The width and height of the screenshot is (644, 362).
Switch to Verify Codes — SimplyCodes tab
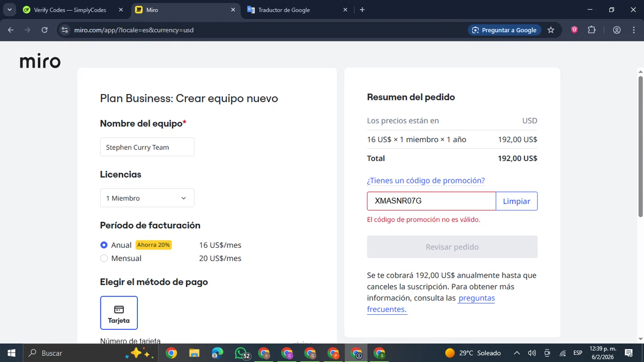[70, 9]
